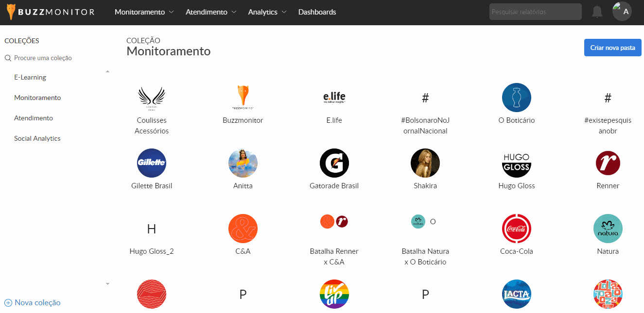The image size is (644, 313).
Task: Click the Criar nova pasta button
Action: tap(612, 48)
